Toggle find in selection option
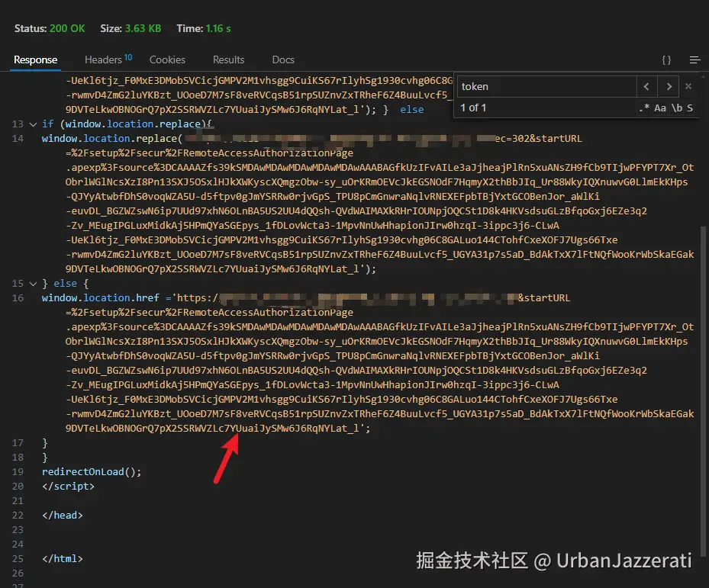 click(x=690, y=108)
